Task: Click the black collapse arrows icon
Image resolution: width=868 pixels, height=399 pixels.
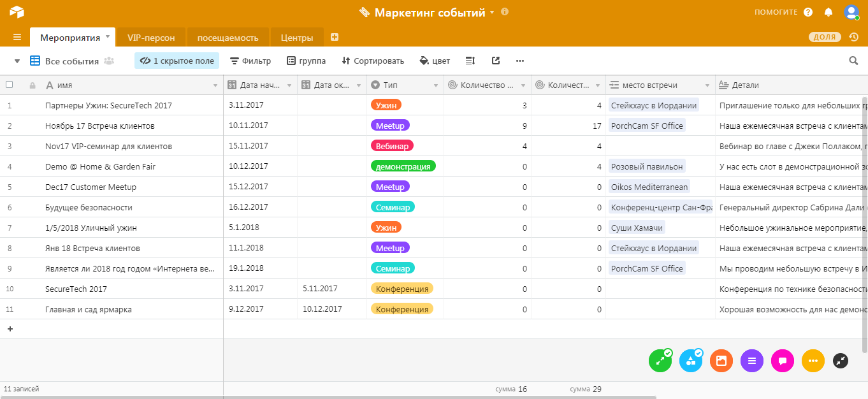Action: (840, 361)
